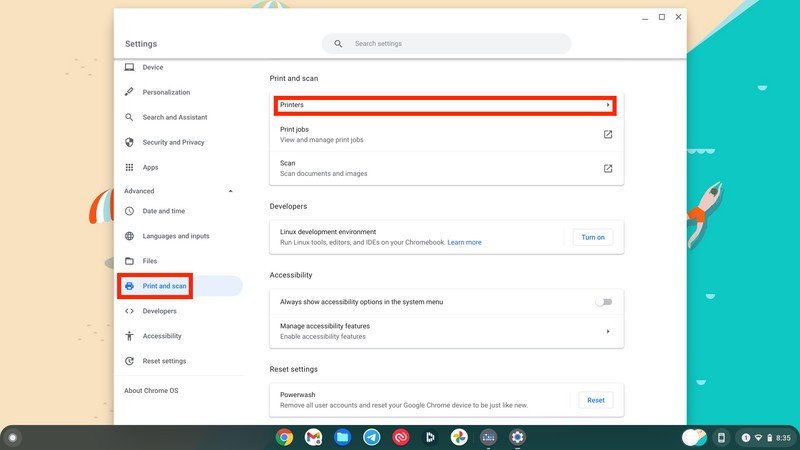The width and height of the screenshot is (800, 450).
Task: Collapse the Advanced section arrow
Action: click(231, 191)
